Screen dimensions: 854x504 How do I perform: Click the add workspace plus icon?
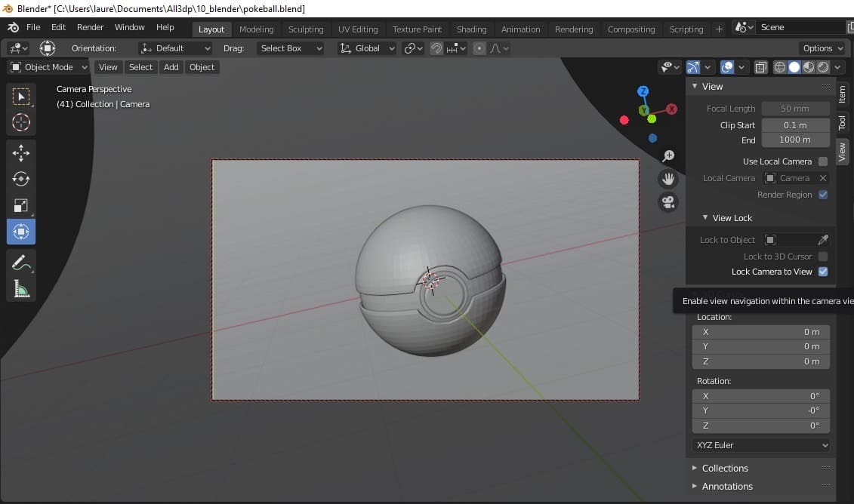pyautogui.click(x=719, y=29)
